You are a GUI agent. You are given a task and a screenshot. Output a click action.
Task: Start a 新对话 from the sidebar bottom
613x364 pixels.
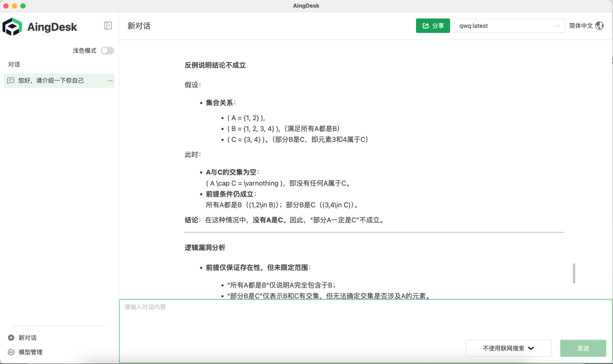coord(27,337)
